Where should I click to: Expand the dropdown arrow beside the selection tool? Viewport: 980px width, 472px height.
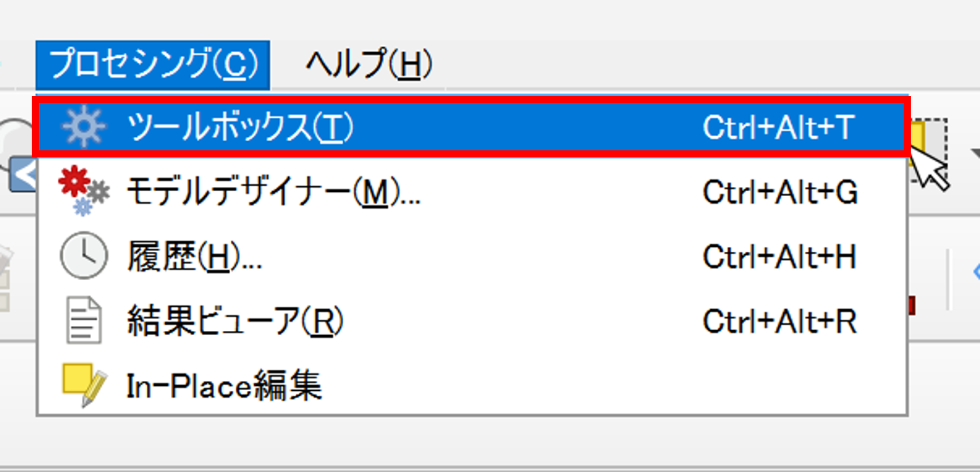[x=974, y=152]
